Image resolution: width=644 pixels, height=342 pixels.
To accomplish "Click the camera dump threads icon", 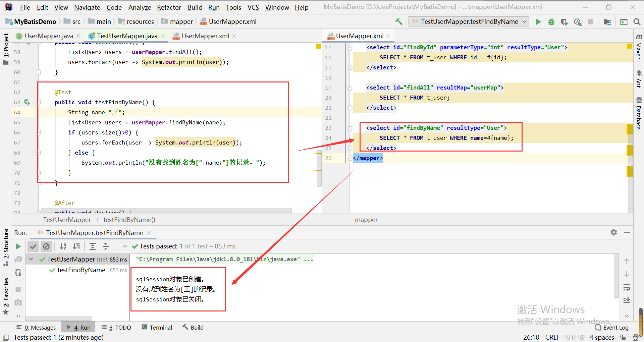I will pyautogui.click(x=18, y=302).
